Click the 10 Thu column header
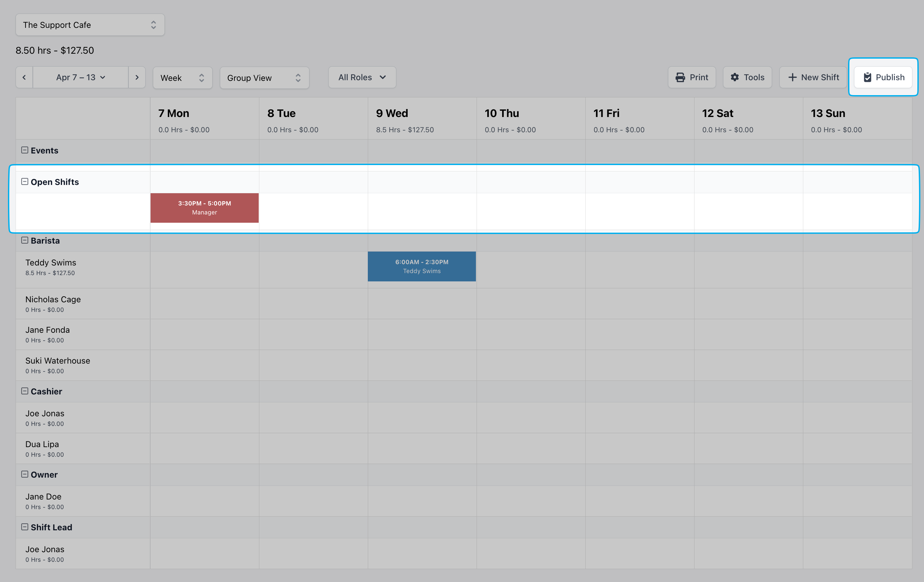 point(501,113)
